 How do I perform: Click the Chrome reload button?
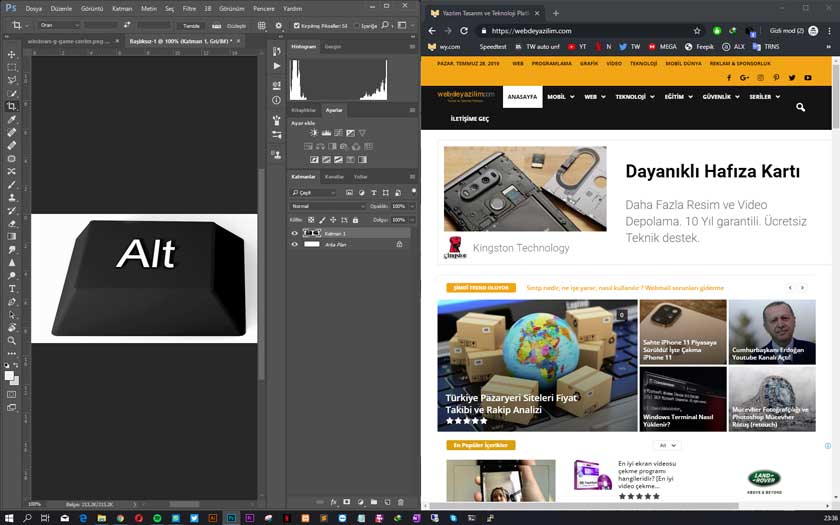[x=464, y=31]
